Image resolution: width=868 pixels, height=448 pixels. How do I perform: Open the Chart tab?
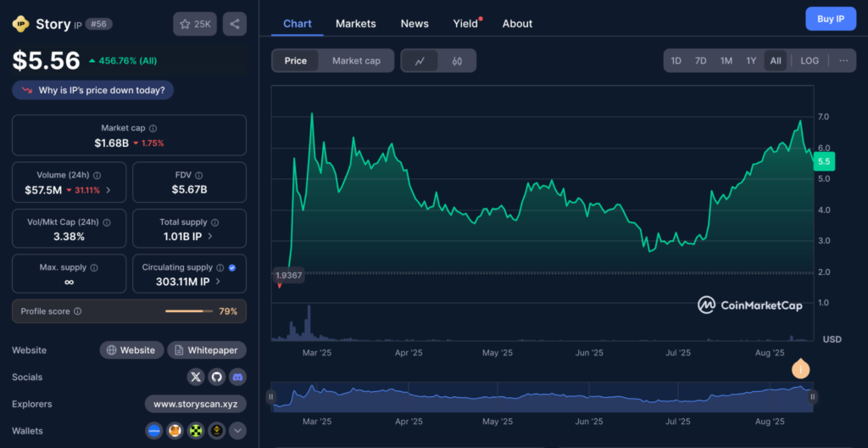(298, 24)
